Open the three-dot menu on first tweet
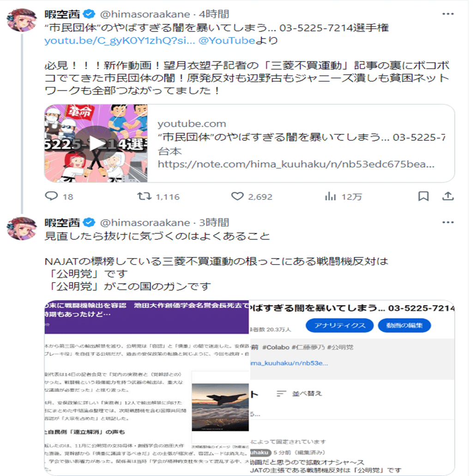This screenshot has height=476, width=476. click(x=448, y=14)
